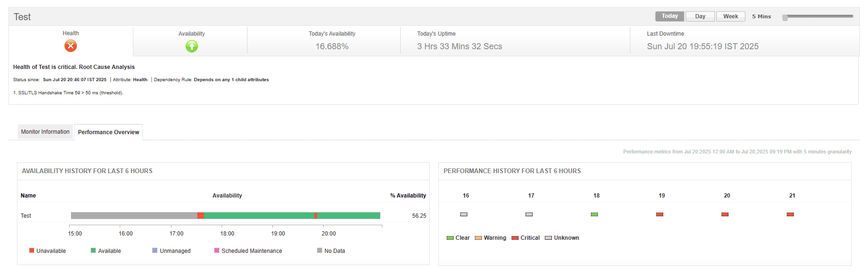Select the Unknown status square under hour 17
The height and width of the screenshot is (274, 868).
coord(529,214)
